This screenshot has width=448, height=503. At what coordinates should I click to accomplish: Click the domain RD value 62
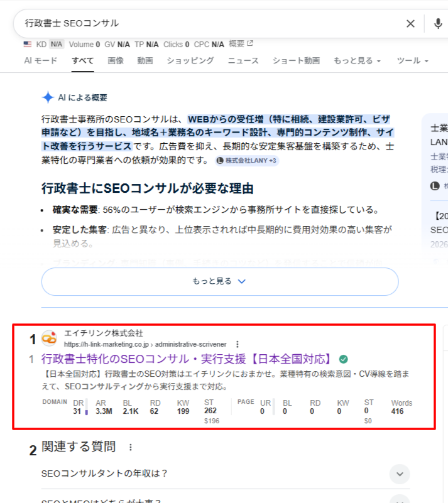coord(154,411)
